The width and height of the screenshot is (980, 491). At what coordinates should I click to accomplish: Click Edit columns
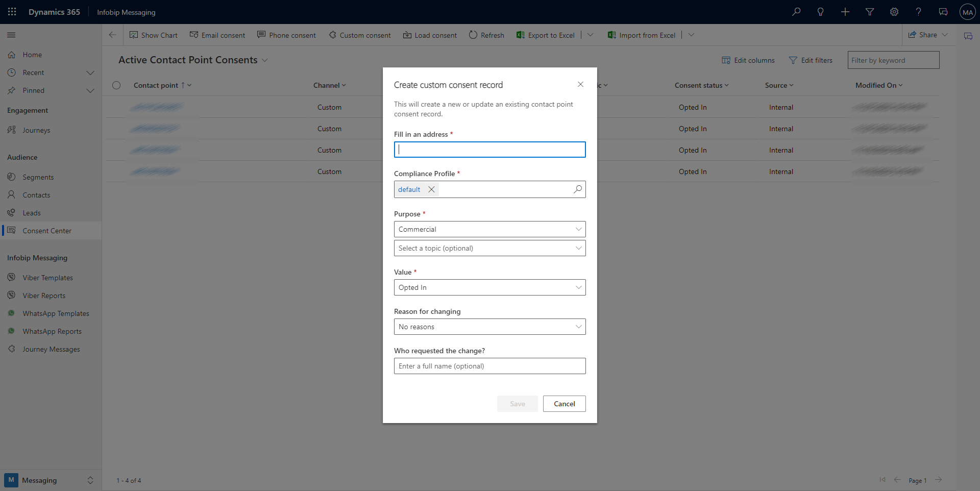748,60
